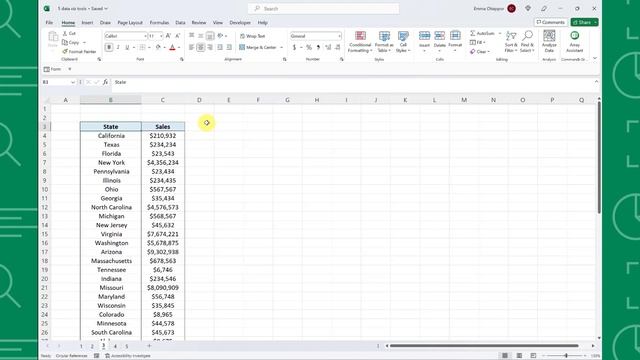
Task: Toggle Align Left
Action: [191, 47]
